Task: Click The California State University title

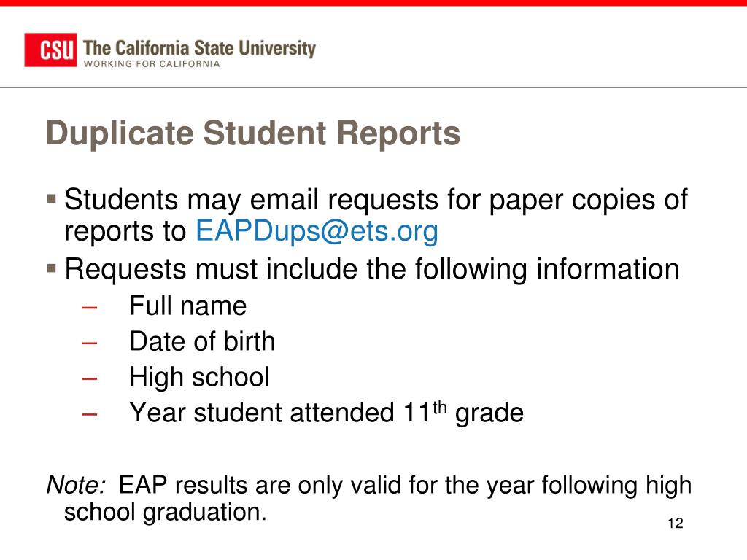Action: tap(199, 48)
